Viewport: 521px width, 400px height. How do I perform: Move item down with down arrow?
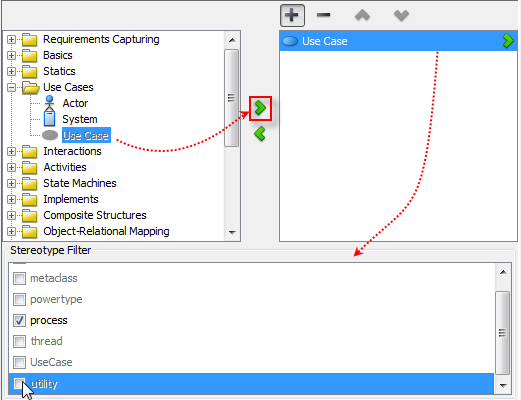point(401,15)
